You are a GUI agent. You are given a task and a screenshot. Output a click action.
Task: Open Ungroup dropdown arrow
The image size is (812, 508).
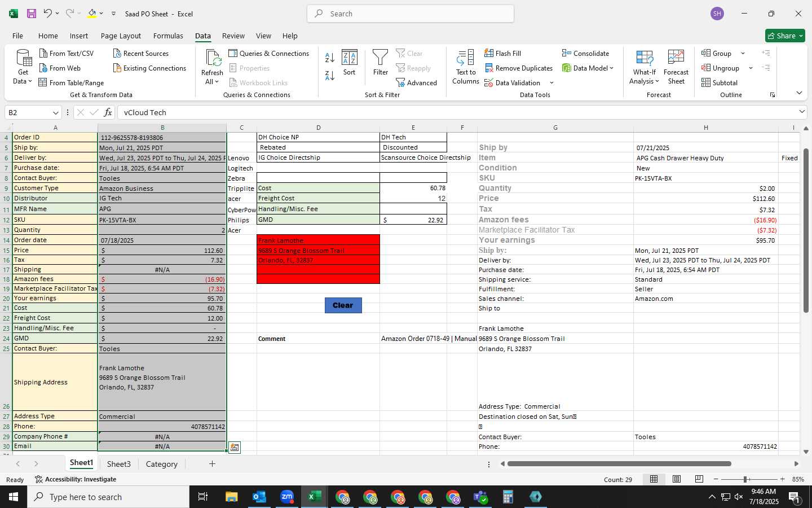click(751, 68)
